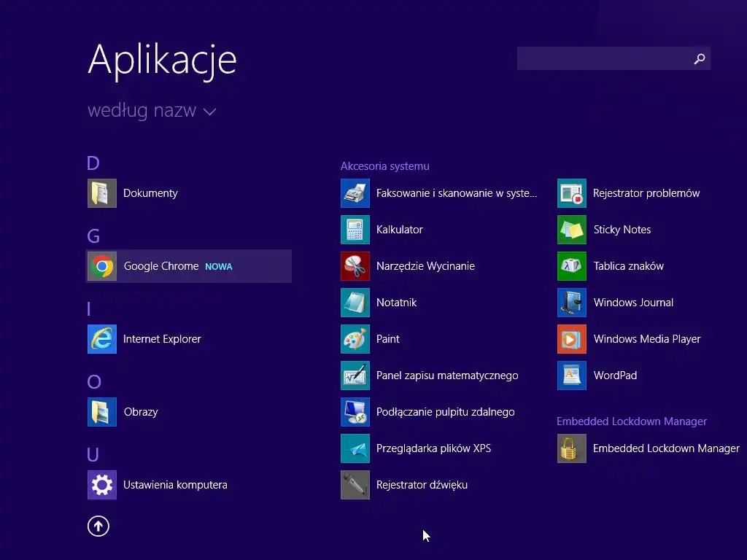Viewport: 747px width, 560px height.
Task: Select the letter G group header
Action: point(93,236)
